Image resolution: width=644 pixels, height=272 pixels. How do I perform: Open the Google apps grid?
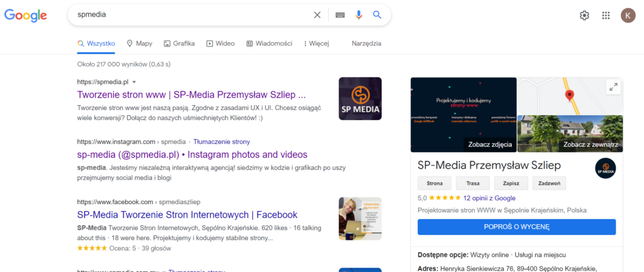point(606,16)
